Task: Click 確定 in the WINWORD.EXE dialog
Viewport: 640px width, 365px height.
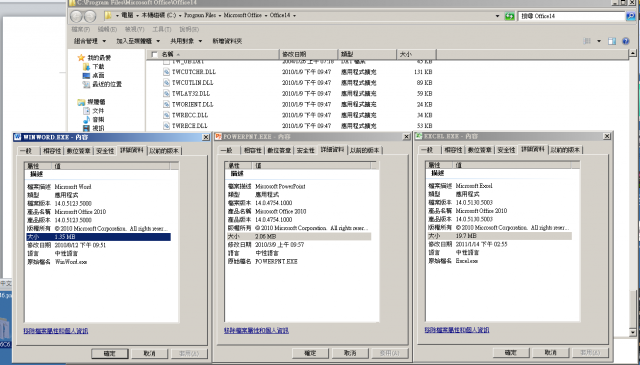Action: 109,354
